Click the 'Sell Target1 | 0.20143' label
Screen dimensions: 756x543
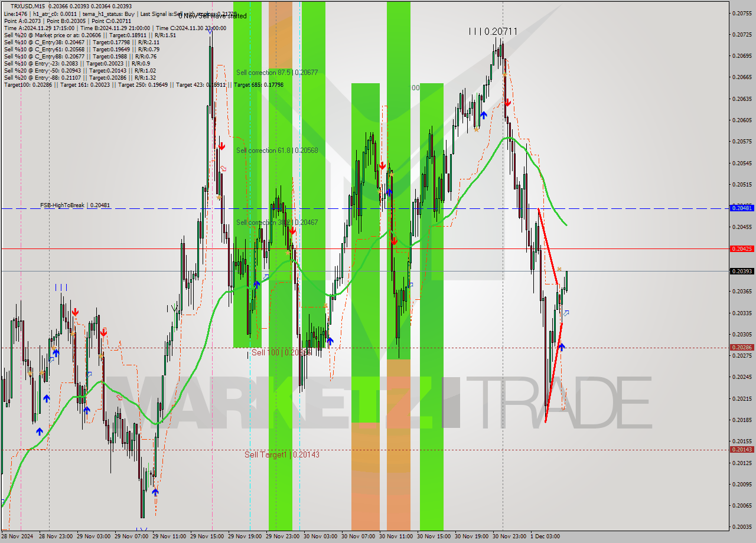(x=282, y=454)
